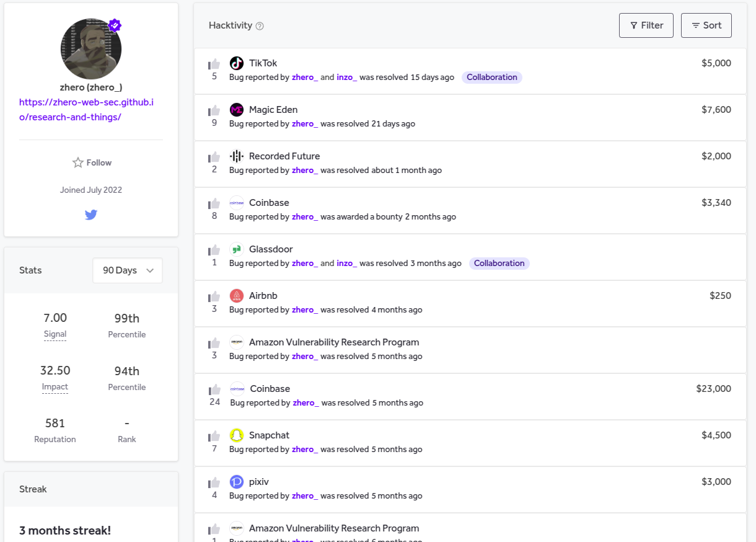Click the Coinbase logo on $3,340 row

(x=237, y=203)
